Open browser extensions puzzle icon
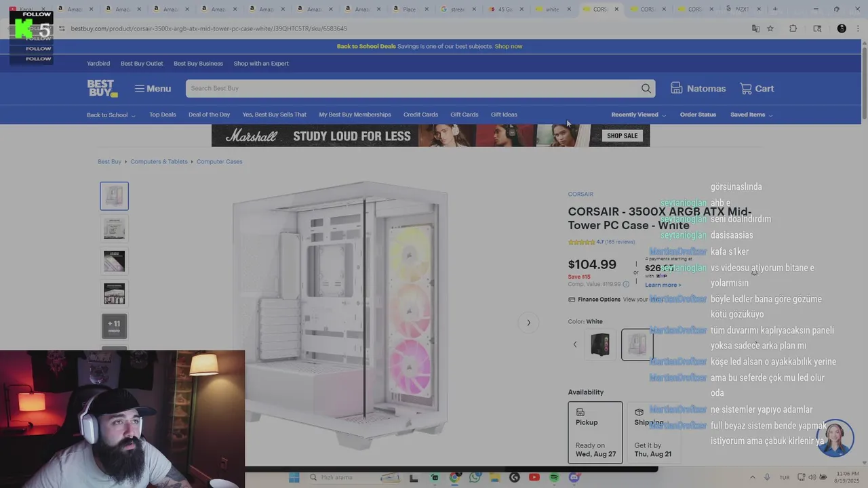 point(793,28)
